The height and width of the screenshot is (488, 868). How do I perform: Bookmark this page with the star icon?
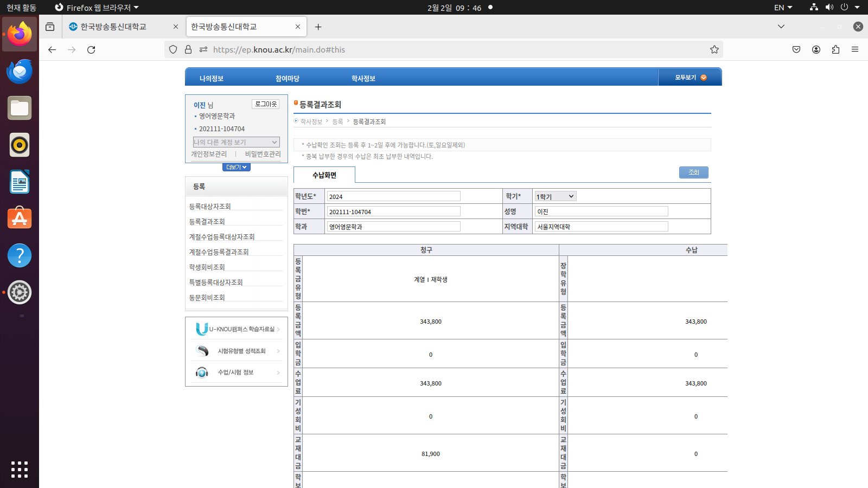click(x=714, y=50)
